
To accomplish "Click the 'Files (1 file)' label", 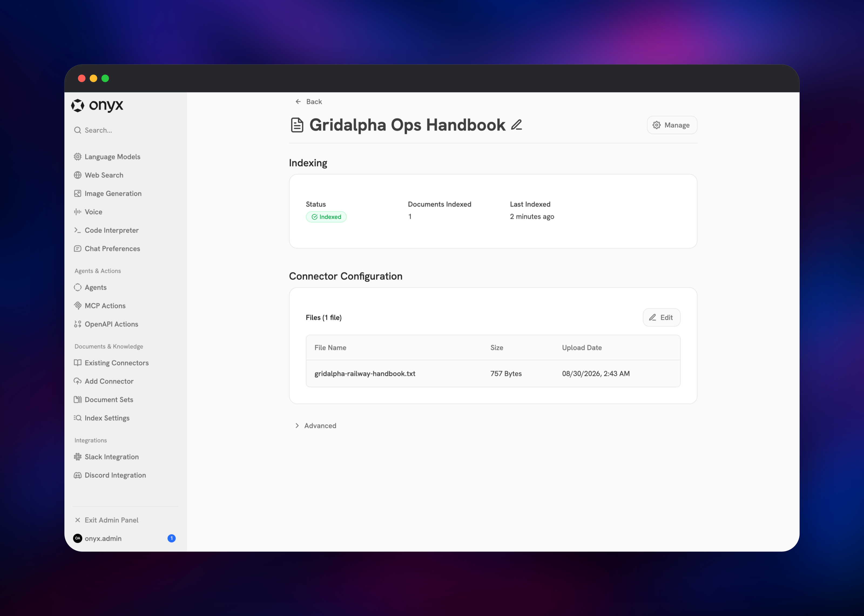I will [323, 317].
